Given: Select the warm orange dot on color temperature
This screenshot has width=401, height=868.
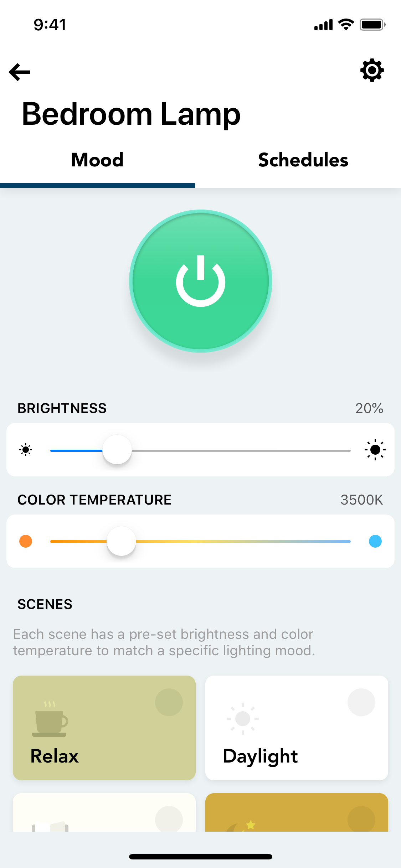Looking at the screenshot, I should 26,541.
